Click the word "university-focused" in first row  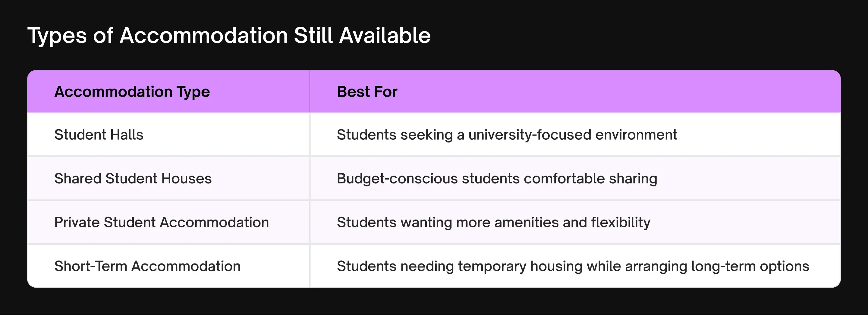pyautogui.click(x=530, y=135)
